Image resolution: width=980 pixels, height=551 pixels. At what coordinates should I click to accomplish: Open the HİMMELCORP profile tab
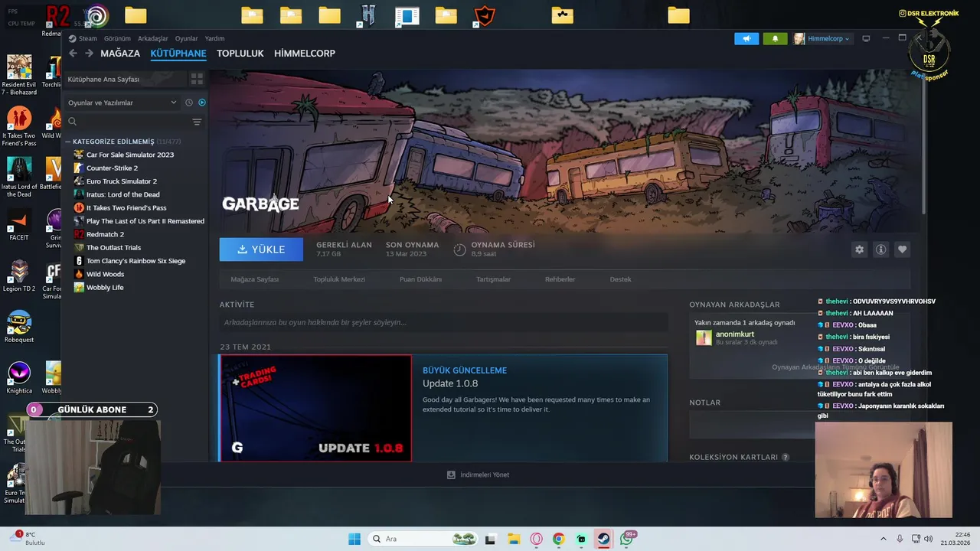coord(305,53)
